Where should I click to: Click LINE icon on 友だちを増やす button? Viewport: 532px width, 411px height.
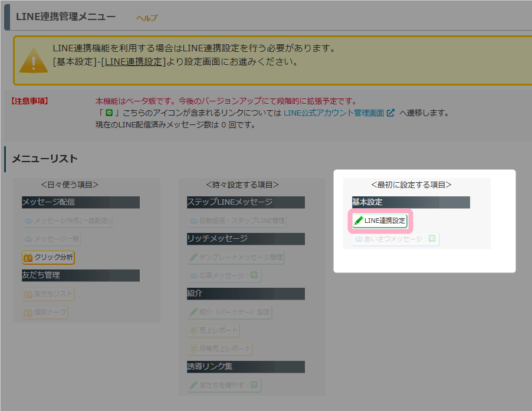click(254, 385)
